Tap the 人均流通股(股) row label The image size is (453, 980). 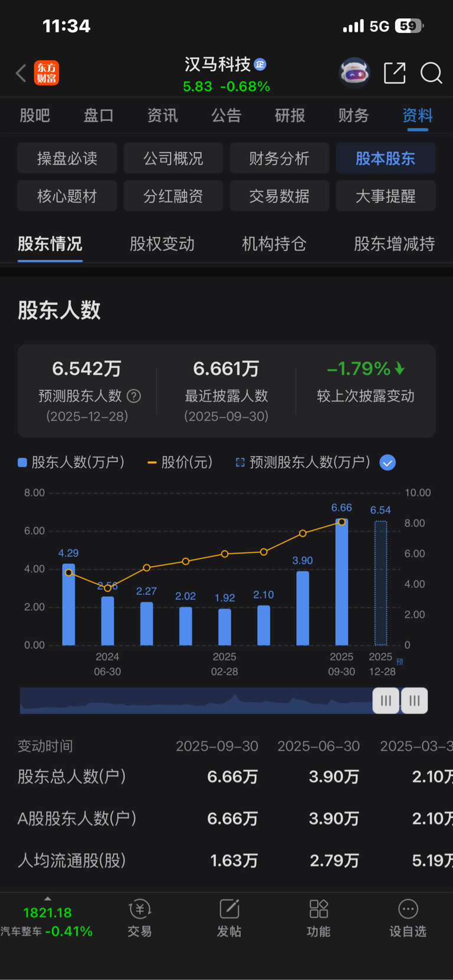click(72, 860)
